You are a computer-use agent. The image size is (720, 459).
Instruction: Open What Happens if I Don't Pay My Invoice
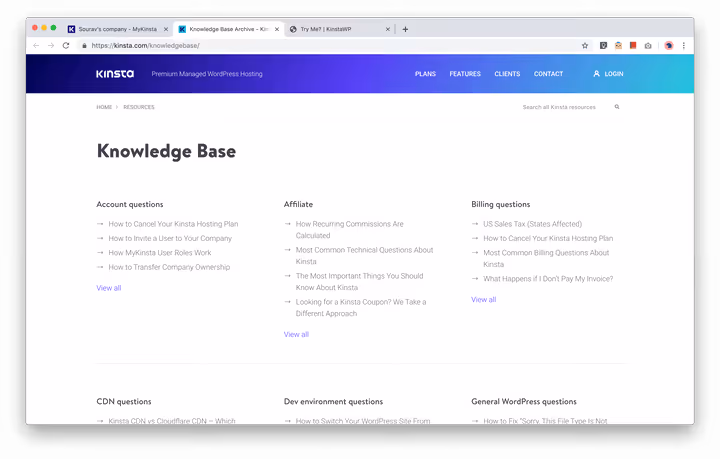tap(548, 279)
